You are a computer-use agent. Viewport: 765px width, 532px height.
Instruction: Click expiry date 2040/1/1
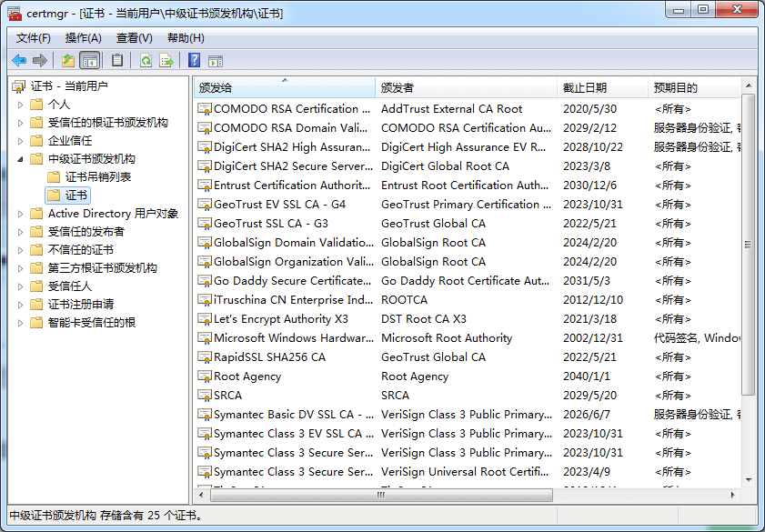point(587,376)
